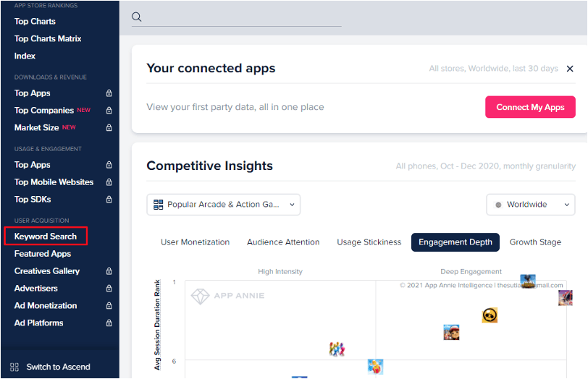This screenshot has width=588, height=379.
Task: Open Featured Apps in sidebar
Action: [43, 254]
